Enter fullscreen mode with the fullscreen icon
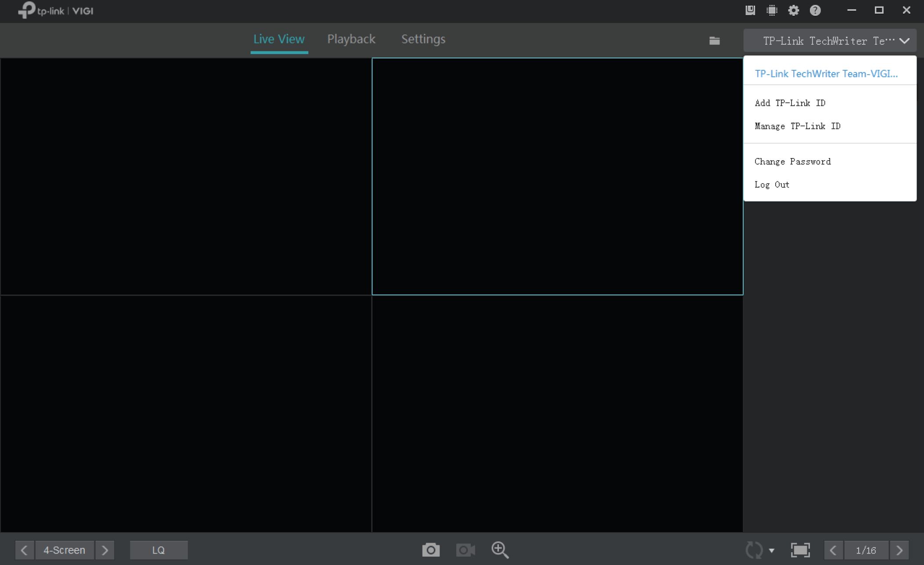924x565 pixels. (x=800, y=550)
